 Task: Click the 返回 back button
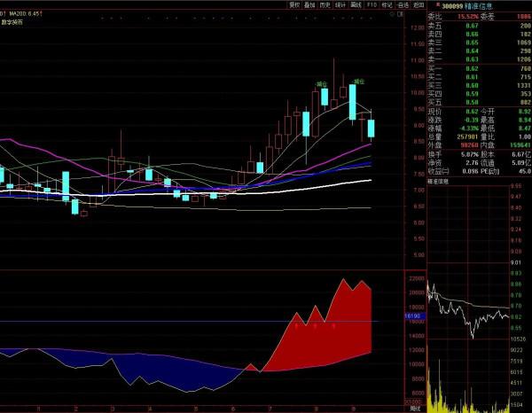coord(418,4)
